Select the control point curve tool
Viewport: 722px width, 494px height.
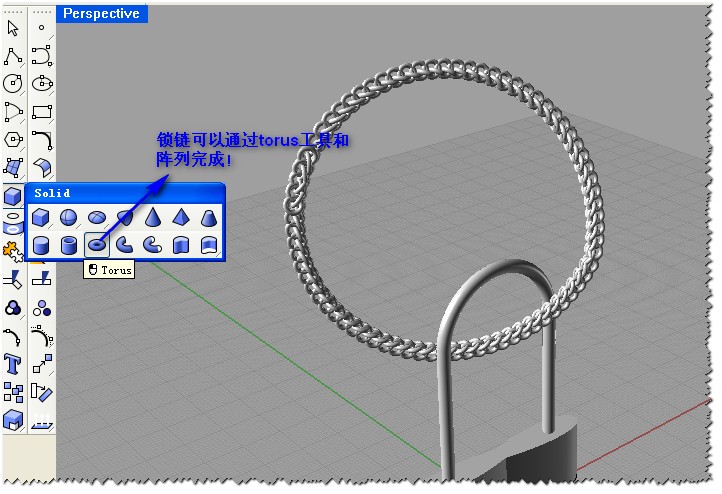coord(42,56)
